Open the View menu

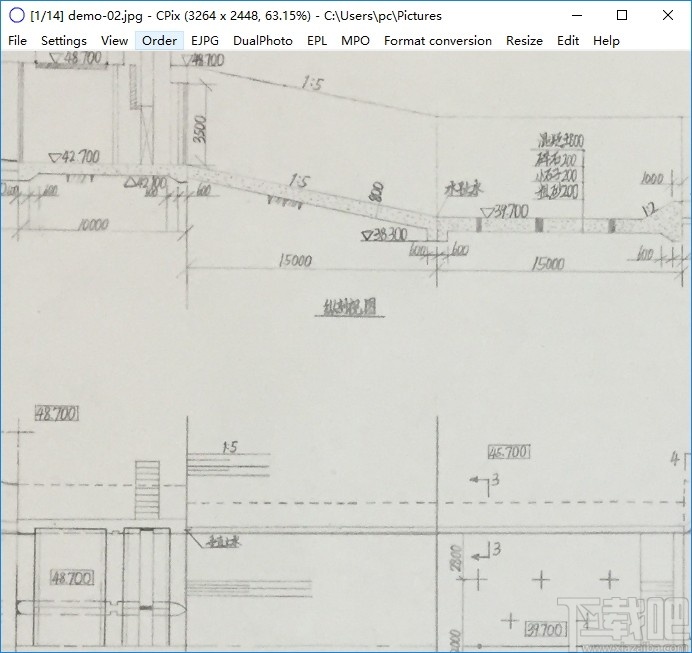click(114, 41)
